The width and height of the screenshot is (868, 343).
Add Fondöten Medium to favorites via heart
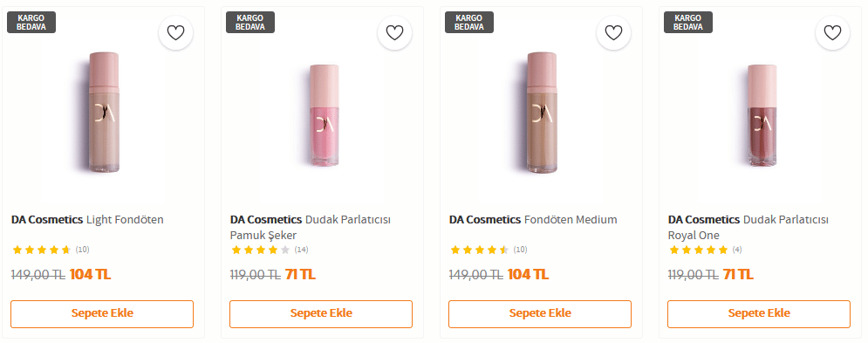coord(613,33)
